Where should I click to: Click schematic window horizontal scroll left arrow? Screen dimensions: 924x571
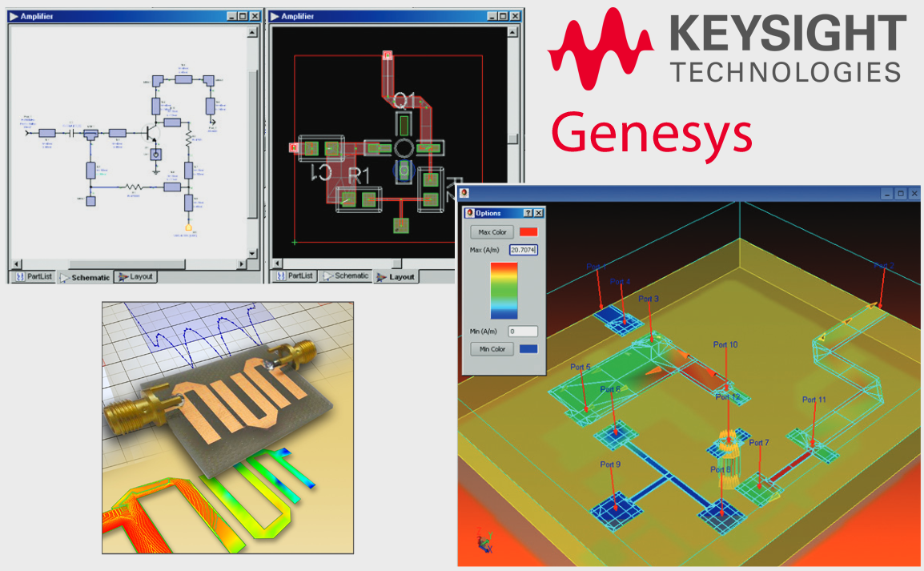point(17,263)
